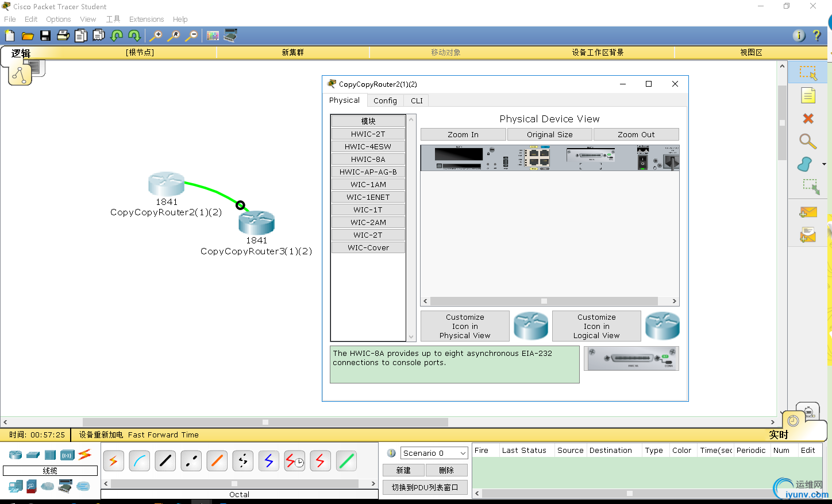
Task: Click the Zoom In button in Physical Device View
Action: click(463, 134)
